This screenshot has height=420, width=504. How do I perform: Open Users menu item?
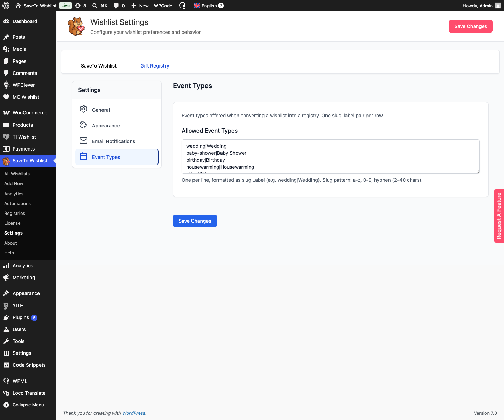coord(28,329)
